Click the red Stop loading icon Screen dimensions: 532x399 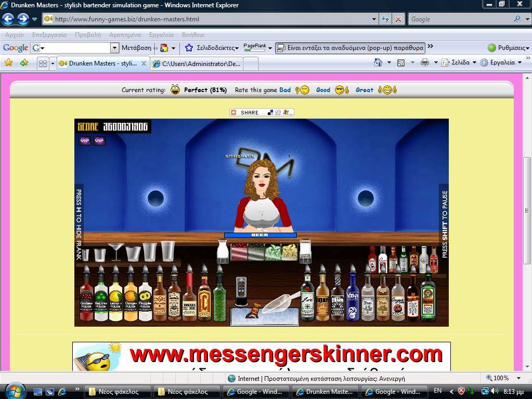tap(398, 19)
